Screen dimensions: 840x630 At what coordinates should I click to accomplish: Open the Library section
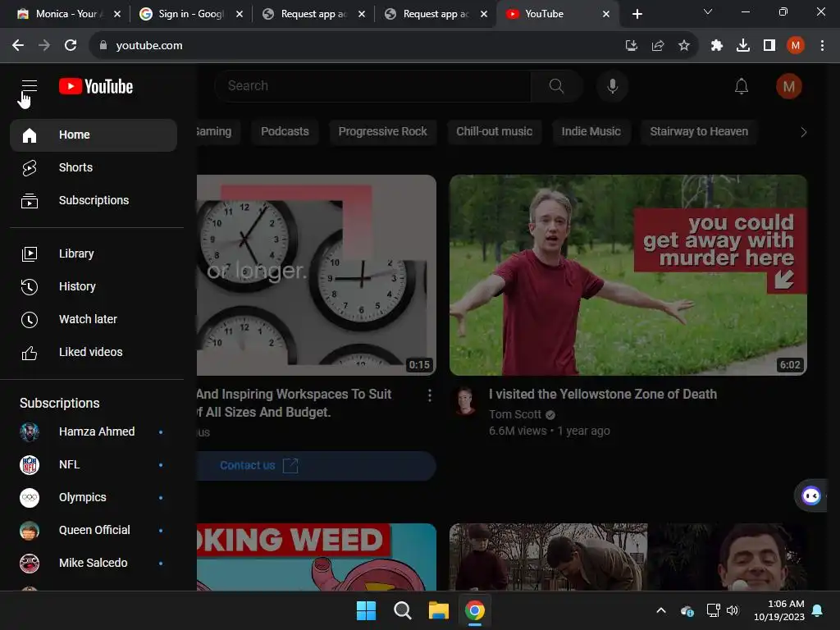pyautogui.click(x=94, y=254)
